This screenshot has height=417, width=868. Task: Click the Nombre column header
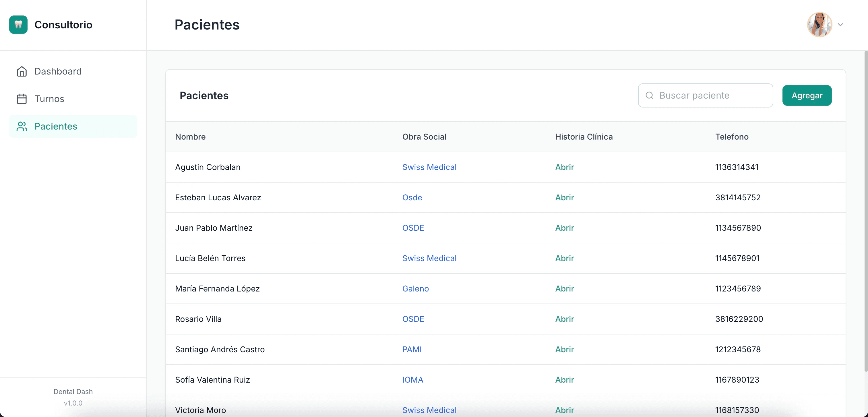coord(190,137)
